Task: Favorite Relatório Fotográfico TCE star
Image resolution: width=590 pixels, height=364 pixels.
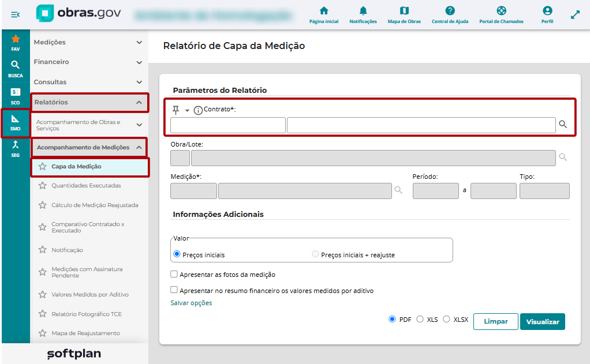Action: (x=43, y=314)
